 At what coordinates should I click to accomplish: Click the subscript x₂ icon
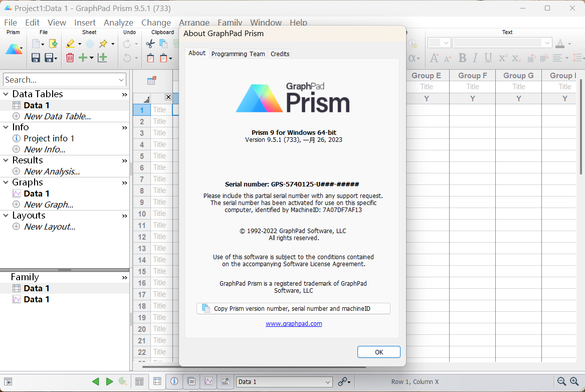click(x=516, y=58)
